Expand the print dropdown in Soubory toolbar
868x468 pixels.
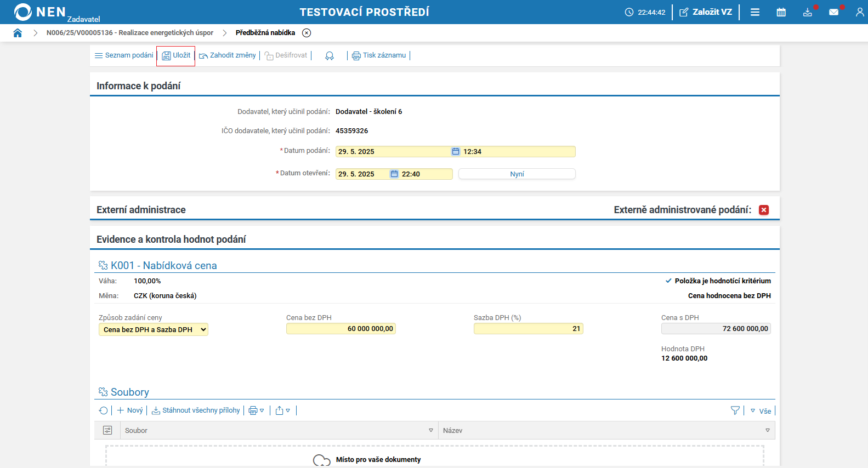(x=256, y=410)
